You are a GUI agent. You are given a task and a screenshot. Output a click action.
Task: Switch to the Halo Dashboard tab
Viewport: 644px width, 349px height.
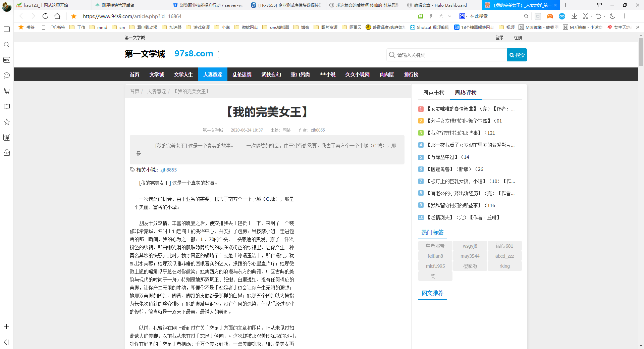coord(440,5)
